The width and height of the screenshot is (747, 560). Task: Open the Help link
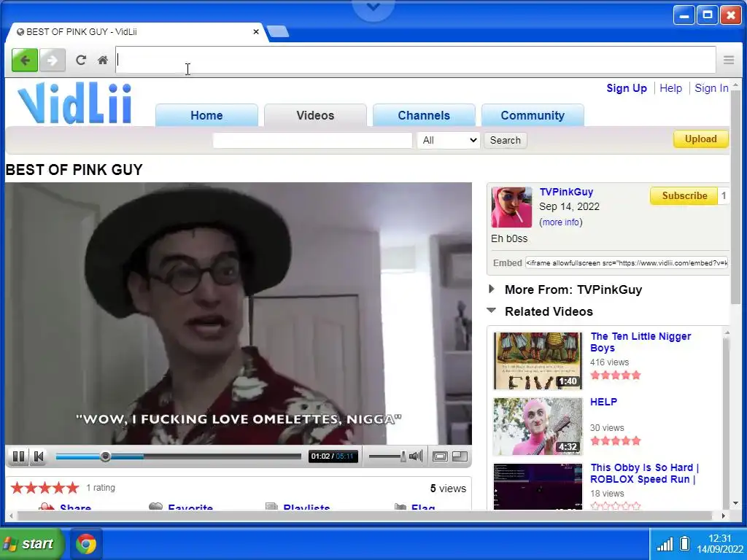click(671, 88)
